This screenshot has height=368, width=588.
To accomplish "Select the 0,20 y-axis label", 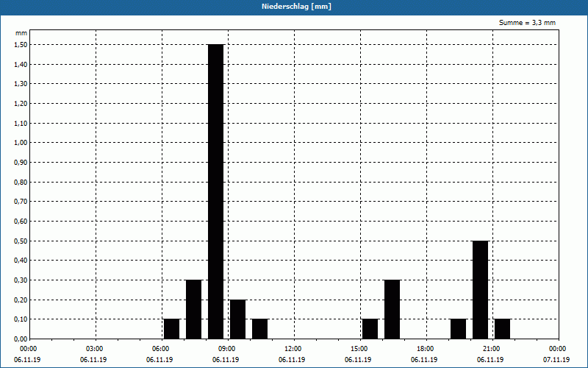I will pyautogui.click(x=21, y=300).
